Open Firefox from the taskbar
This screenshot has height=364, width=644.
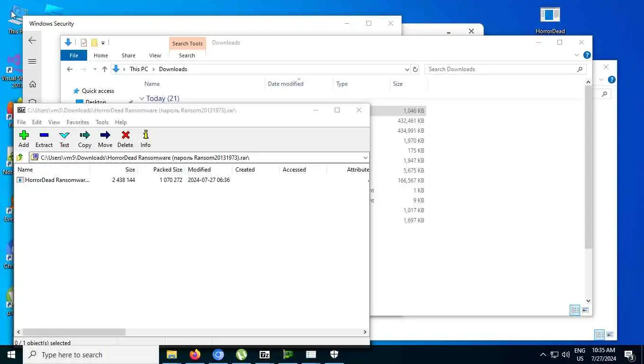[x=195, y=355]
